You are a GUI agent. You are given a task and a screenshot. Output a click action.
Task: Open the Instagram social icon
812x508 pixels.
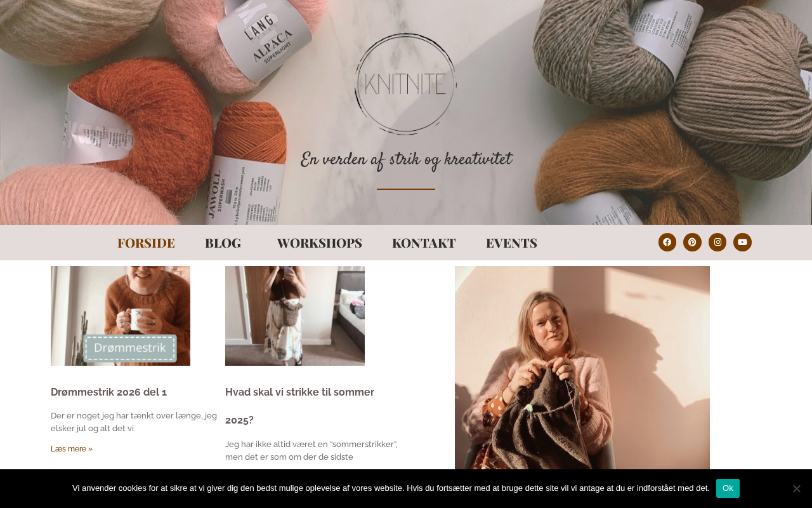pos(717,242)
